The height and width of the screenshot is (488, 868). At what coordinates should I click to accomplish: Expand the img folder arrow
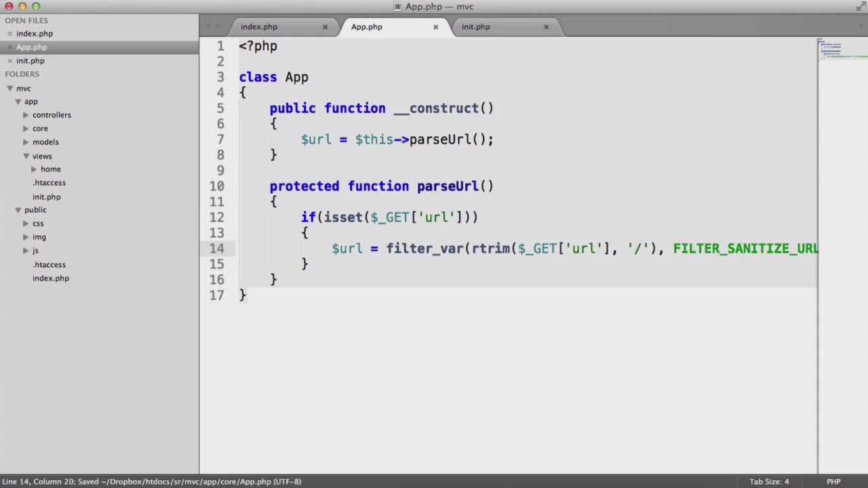click(26, 237)
